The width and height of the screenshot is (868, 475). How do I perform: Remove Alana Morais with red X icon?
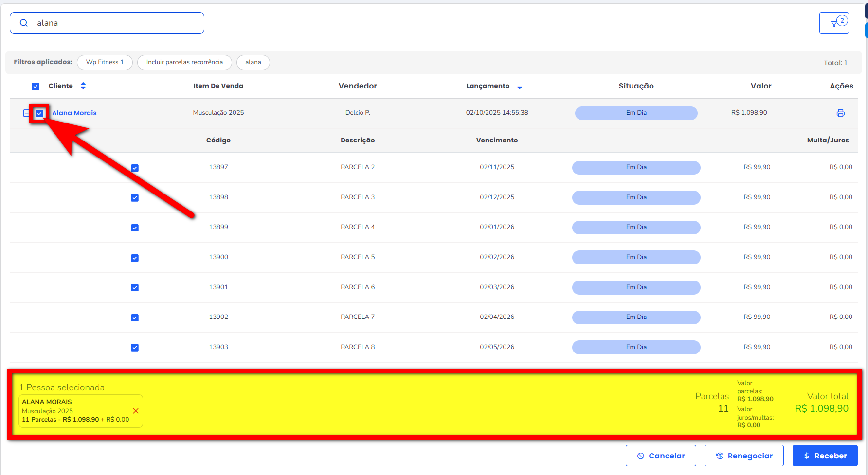click(136, 411)
